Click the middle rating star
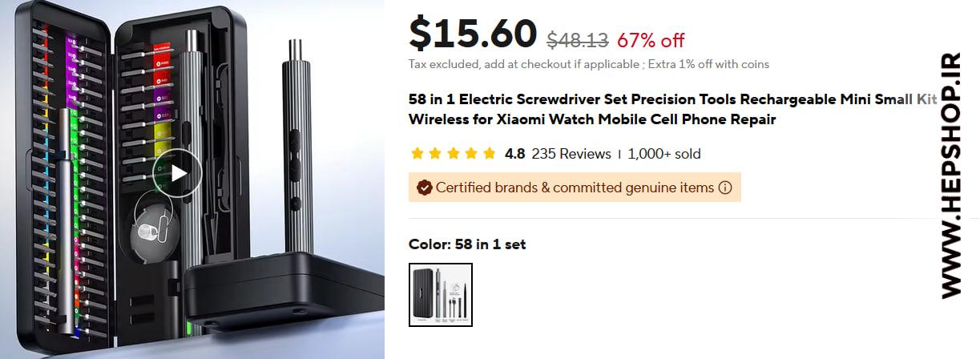This screenshot has width=980, height=359. click(453, 154)
